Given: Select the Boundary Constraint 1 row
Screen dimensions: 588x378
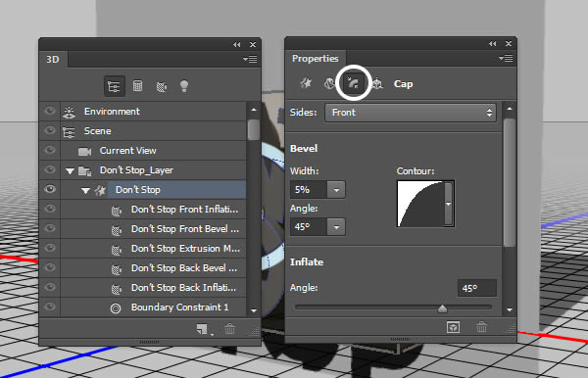Looking at the screenshot, I should [x=154, y=307].
